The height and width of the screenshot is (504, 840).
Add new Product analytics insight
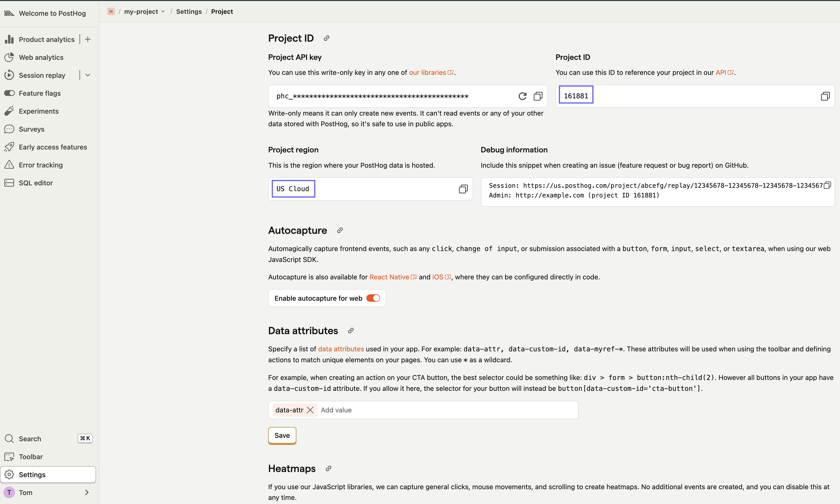coord(88,39)
